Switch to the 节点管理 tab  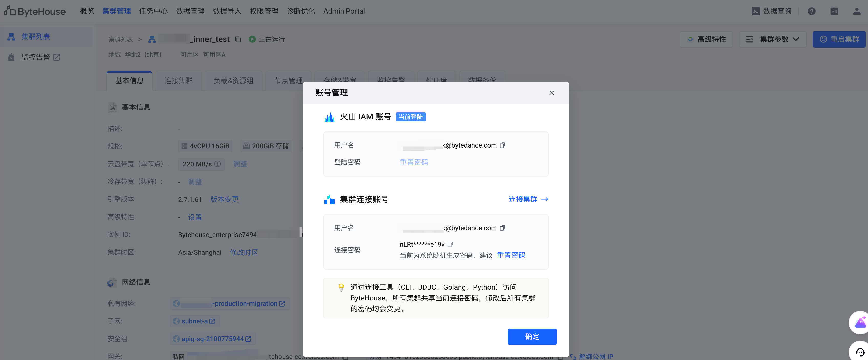[288, 81]
